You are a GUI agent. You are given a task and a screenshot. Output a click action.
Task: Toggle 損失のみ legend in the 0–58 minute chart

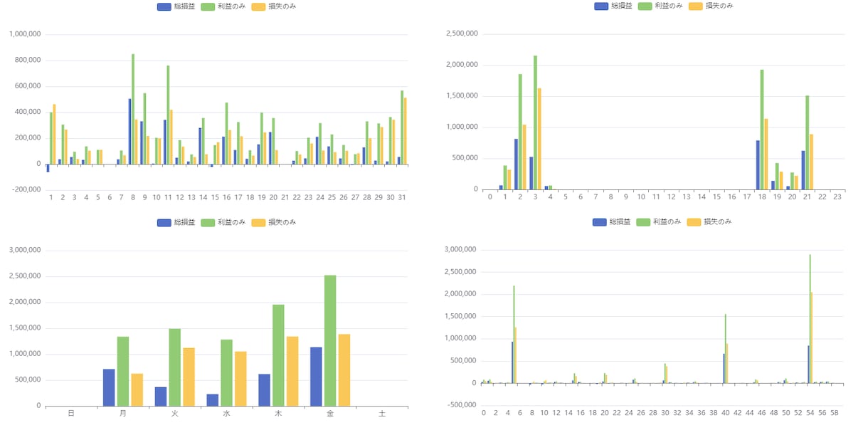click(709, 221)
